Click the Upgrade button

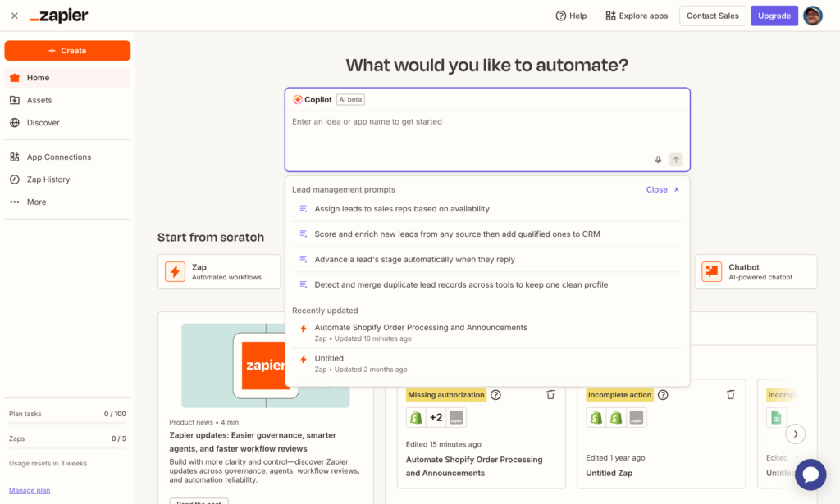[774, 15]
